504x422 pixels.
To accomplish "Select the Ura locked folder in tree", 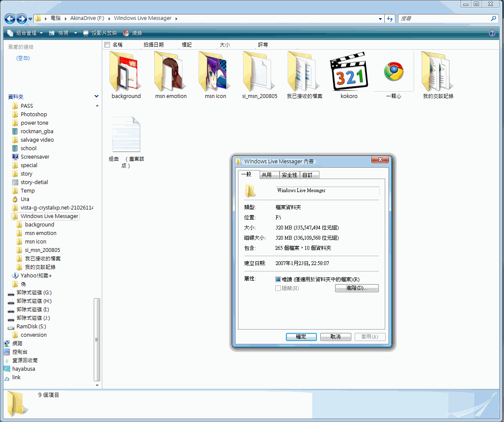I will point(25,199).
